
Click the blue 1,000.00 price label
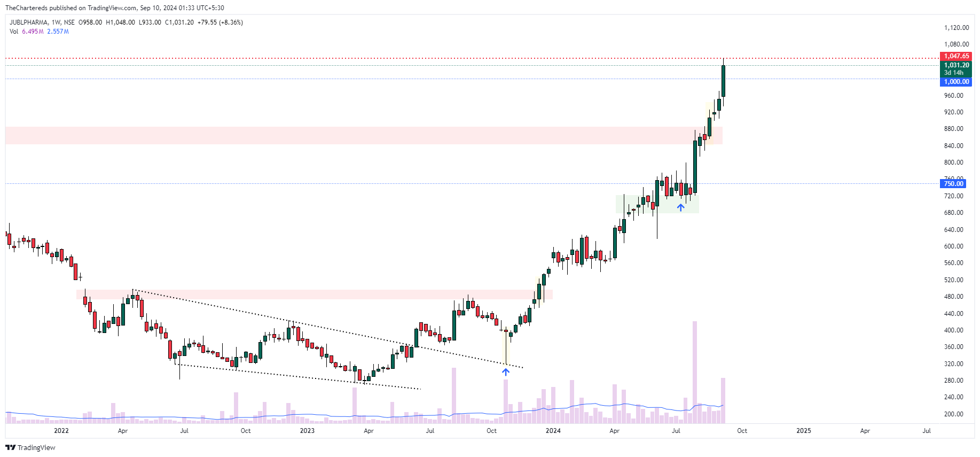point(956,82)
